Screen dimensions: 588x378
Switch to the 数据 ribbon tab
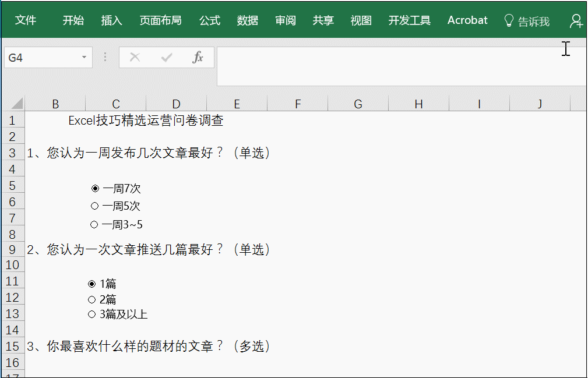pyautogui.click(x=248, y=20)
